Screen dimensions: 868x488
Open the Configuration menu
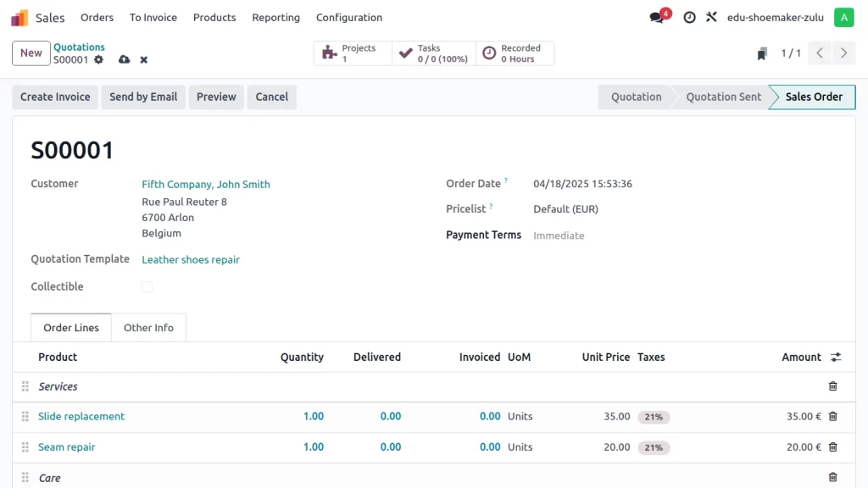[348, 18]
